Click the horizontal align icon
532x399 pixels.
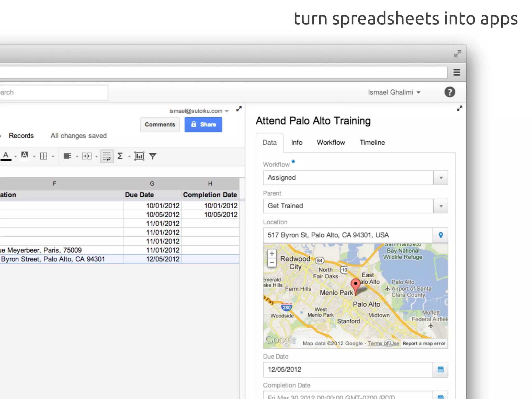coord(67,156)
